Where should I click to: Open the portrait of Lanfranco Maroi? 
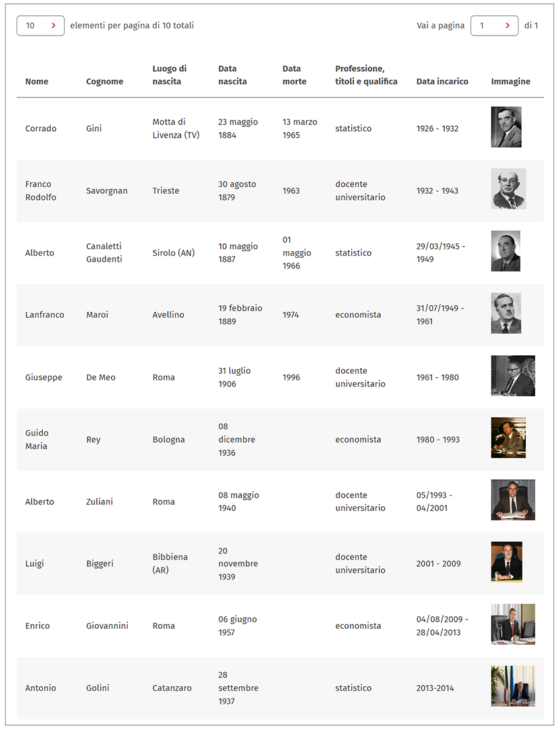pos(506,313)
